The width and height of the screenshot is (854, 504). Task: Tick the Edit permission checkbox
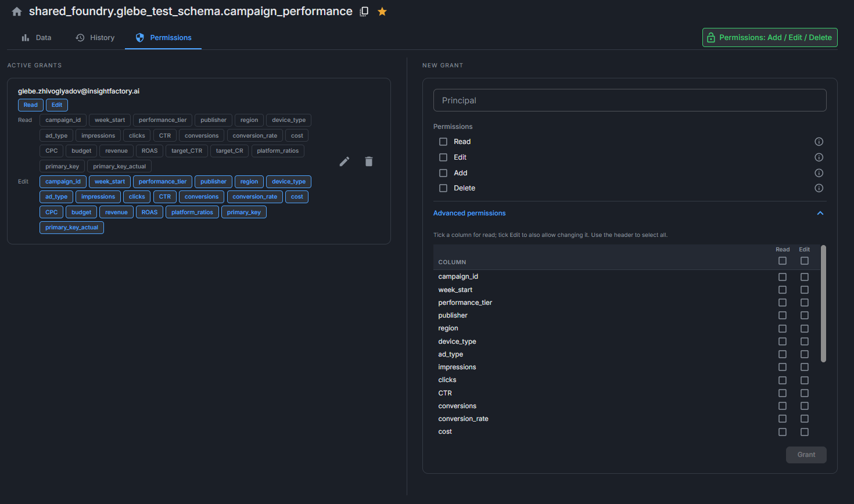point(443,157)
